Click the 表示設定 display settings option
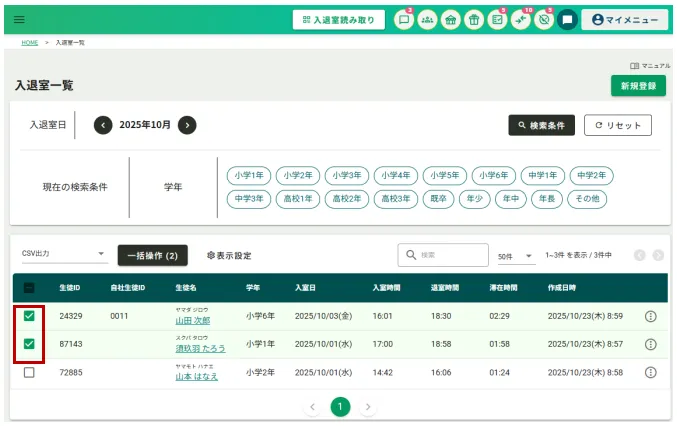 [x=229, y=256]
